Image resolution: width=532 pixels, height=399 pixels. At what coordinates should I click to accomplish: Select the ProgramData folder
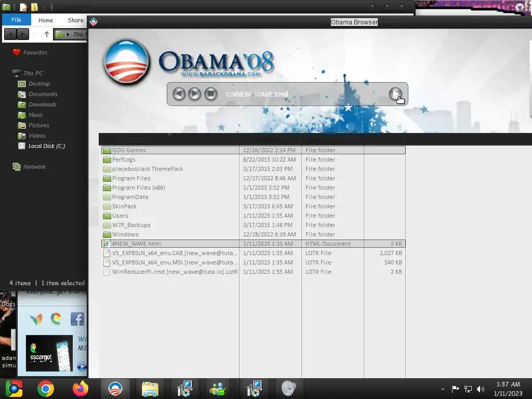pos(253,197)
